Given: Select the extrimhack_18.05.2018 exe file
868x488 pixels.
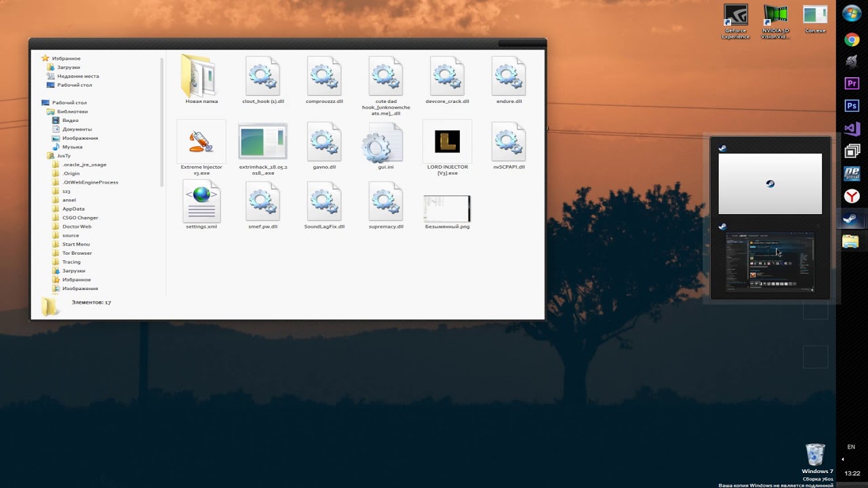Looking at the screenshot, I should click(263, 149).
